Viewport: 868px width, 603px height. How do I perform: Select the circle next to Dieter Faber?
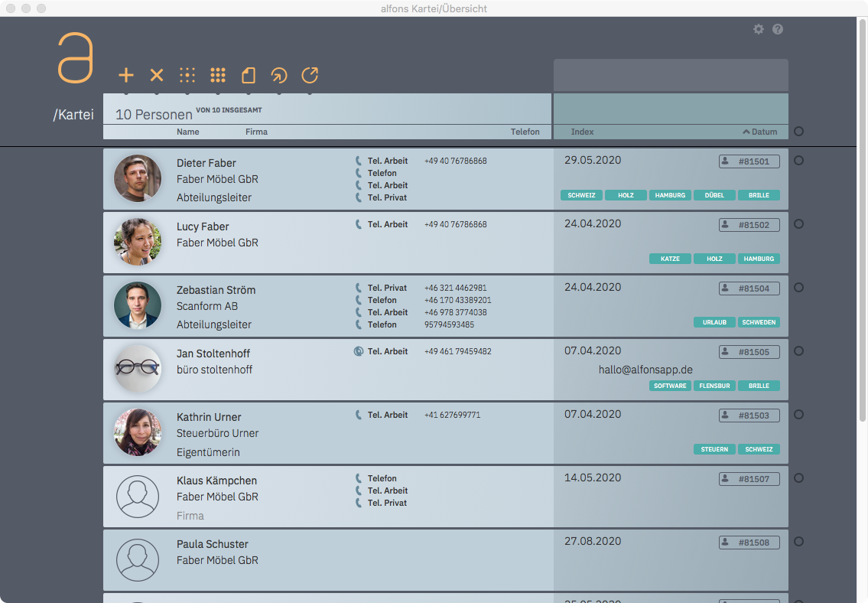tap(799, 161)
